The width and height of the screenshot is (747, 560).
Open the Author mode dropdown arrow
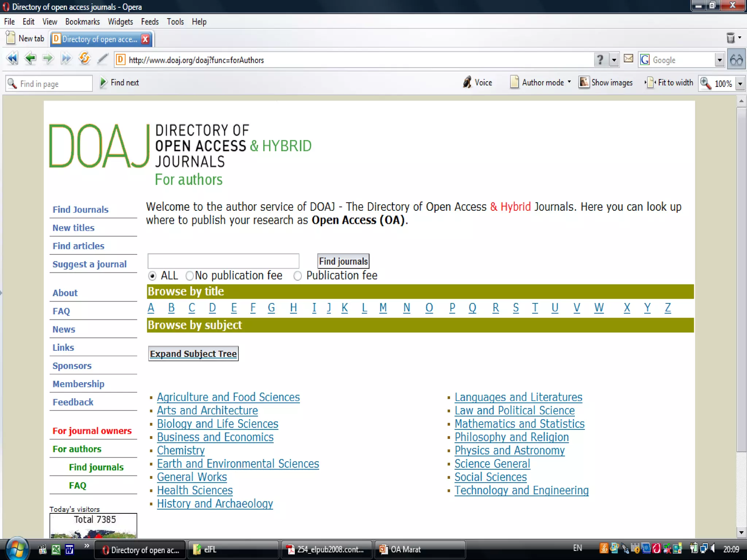[x=569, y=82]
